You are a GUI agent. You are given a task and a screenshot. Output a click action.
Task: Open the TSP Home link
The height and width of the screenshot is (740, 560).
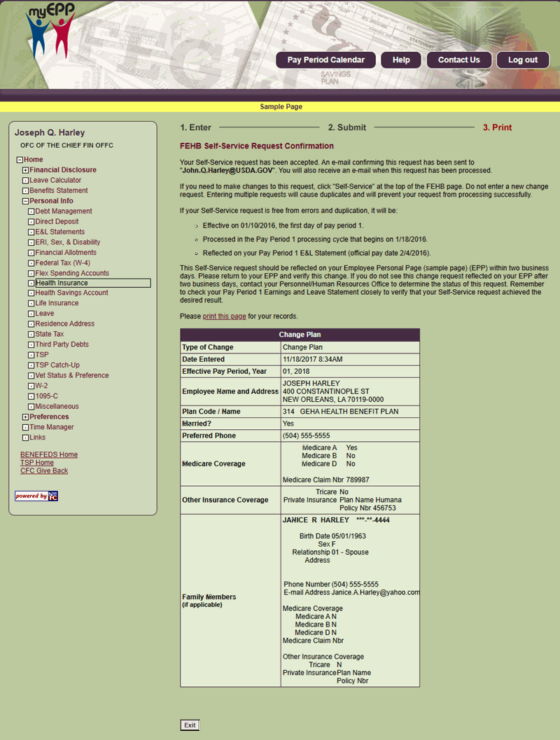[x=37, y=463]
